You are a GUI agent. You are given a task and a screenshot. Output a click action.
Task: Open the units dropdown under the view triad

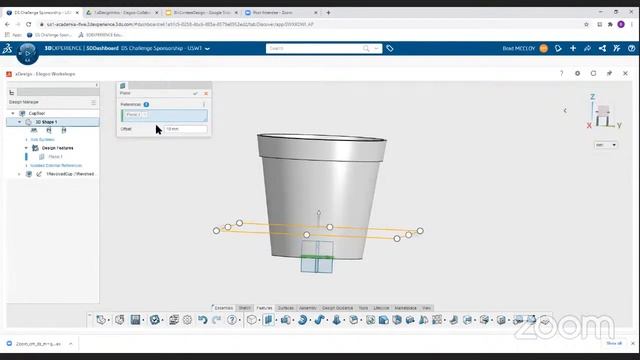pos(606,145)
